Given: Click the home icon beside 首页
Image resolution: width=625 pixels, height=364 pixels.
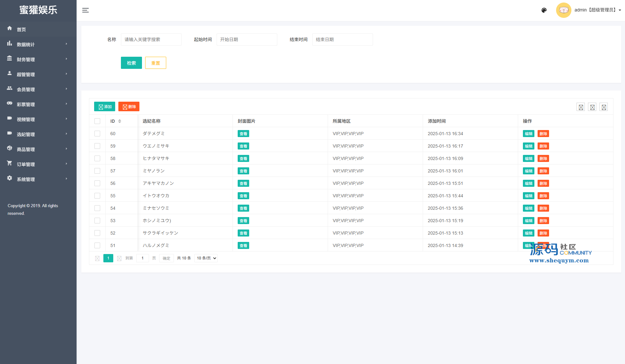Looking at the screenshot, I should coord(10,28).
